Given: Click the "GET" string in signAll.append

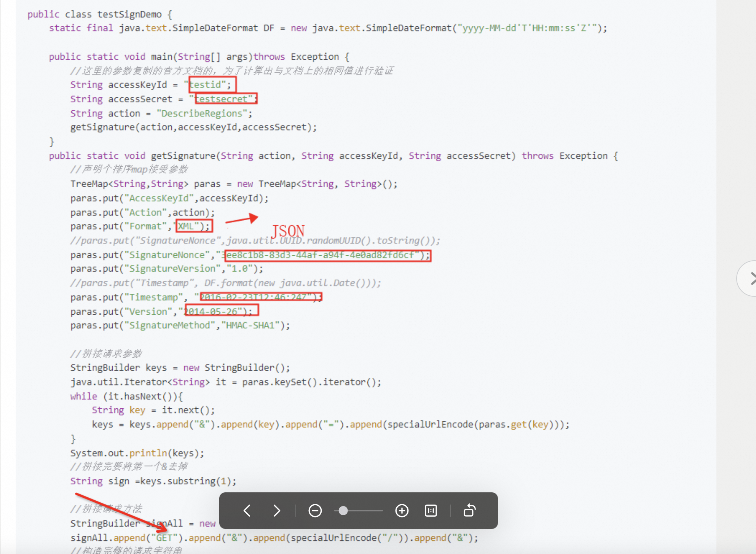Looking at the screenshot, I should (164, 538).
